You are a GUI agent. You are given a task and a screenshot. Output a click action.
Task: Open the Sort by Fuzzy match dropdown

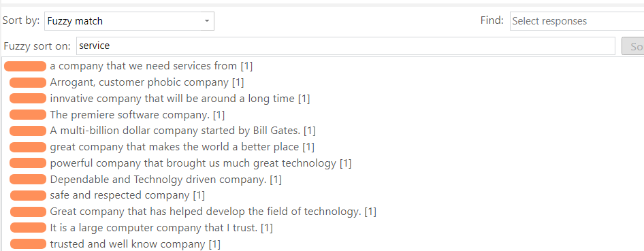point(129,21)
